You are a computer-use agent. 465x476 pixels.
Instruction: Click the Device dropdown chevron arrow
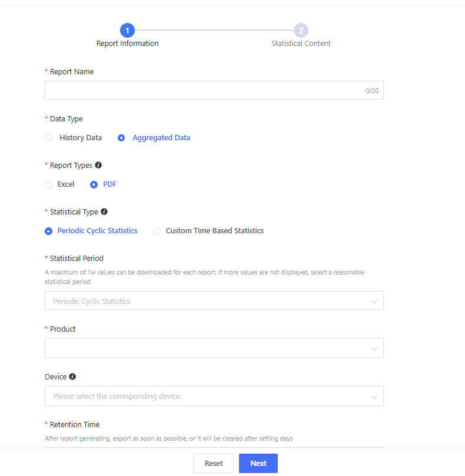374,396
